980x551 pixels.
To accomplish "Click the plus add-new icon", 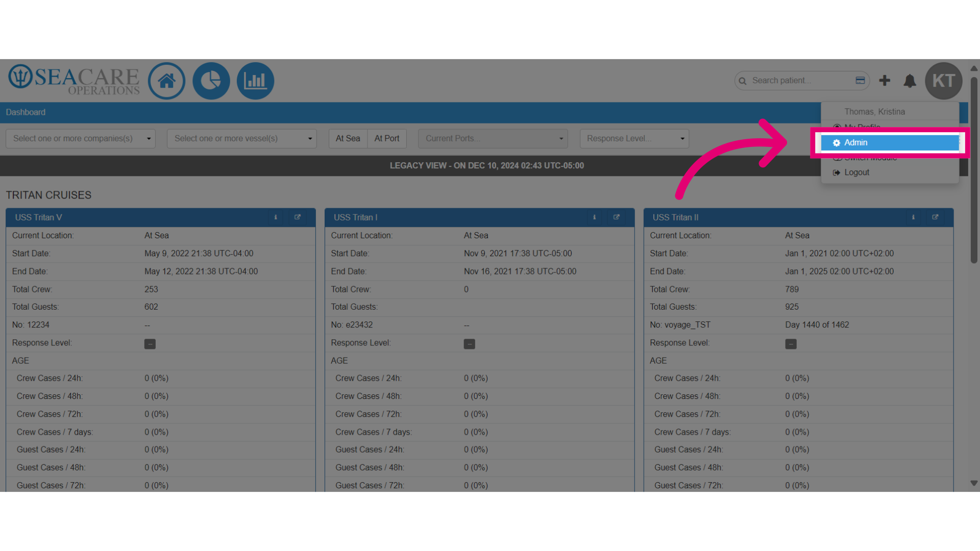I will point(885,81).
